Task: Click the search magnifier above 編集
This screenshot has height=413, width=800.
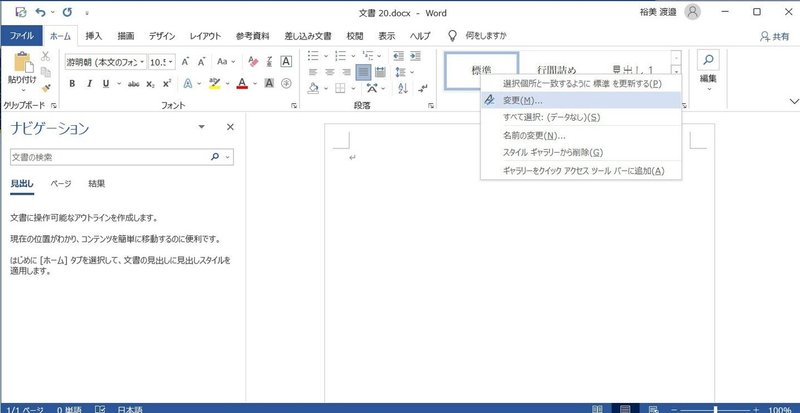Action: pos(708,60)
